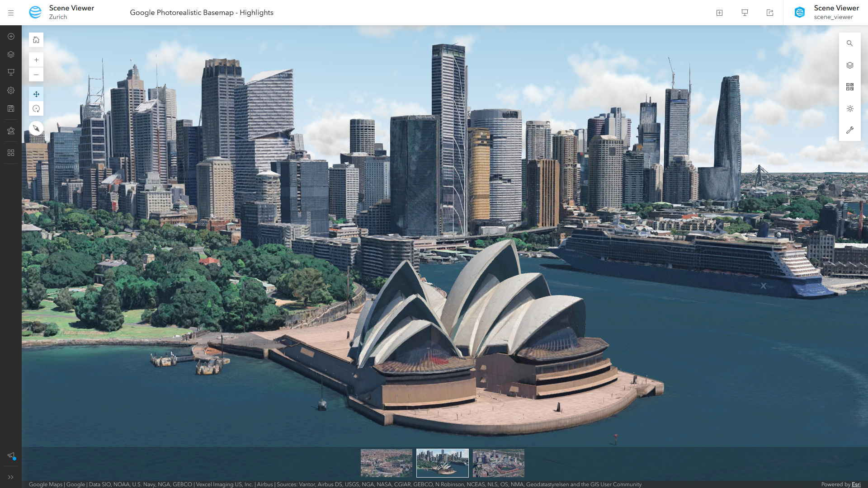Zoom in with the plus button
Screen dimensions: 868x488
pyautogui.click(x=36, y=60)
